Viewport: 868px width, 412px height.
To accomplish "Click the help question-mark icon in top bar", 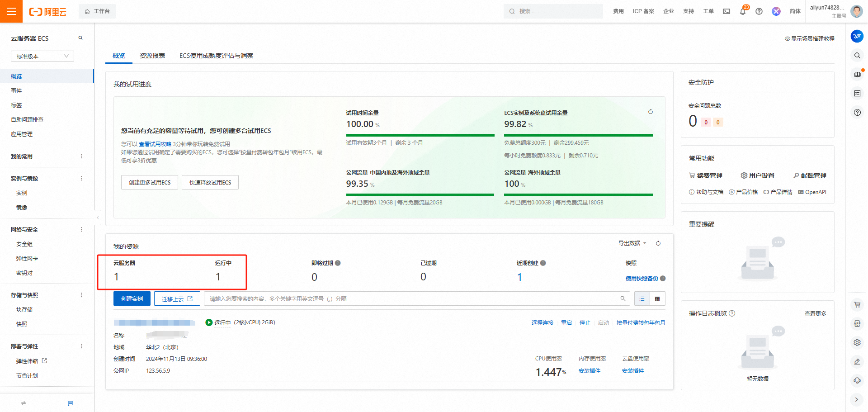I will 759,11.
